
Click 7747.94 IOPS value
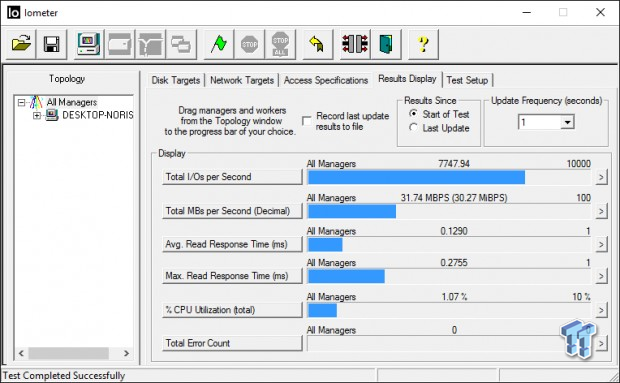(x=454, y=163)
